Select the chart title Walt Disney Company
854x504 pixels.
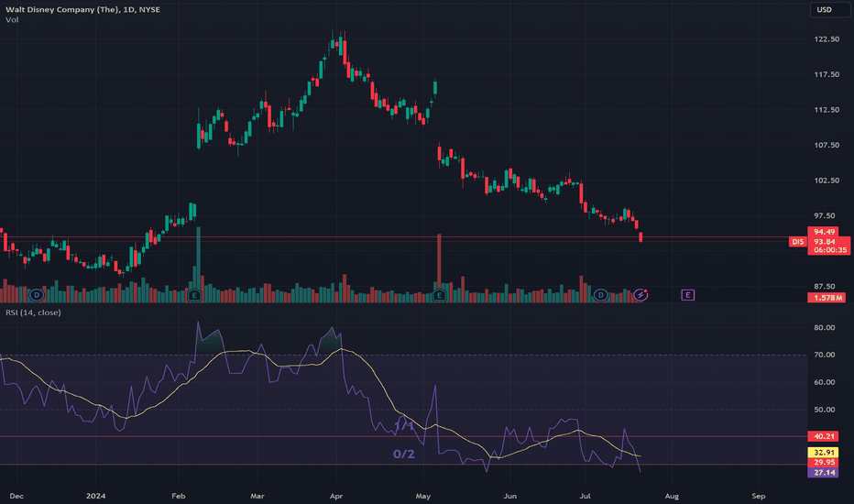click(x=82, y=9)
